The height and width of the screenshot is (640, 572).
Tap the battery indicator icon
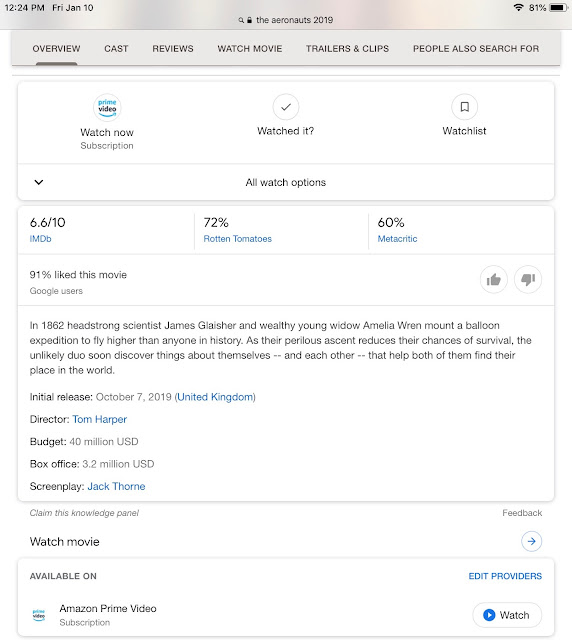click(559, 7)
